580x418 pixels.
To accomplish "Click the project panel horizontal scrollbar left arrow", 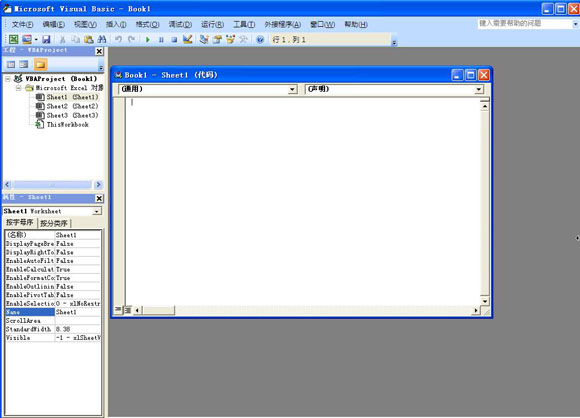I will [7, 185].
